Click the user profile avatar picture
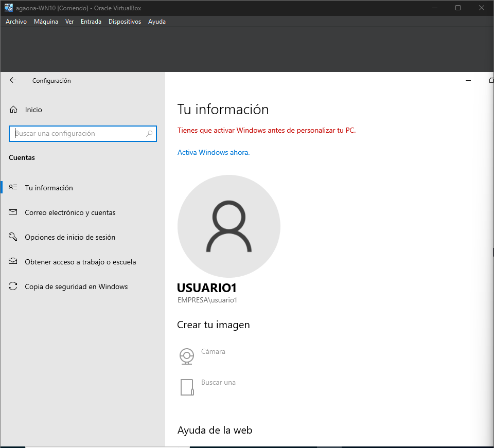494x448 pixels. 228,226
